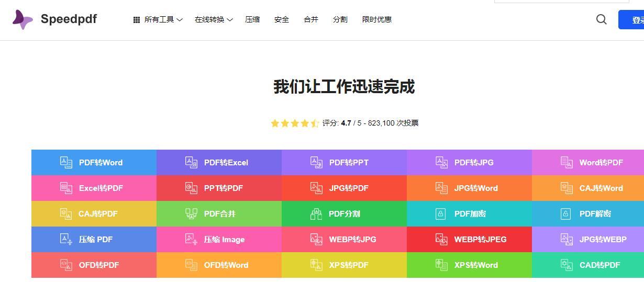Open the PDF加密 label
This screenshot has height=282, width=644.
click(470, 214)
